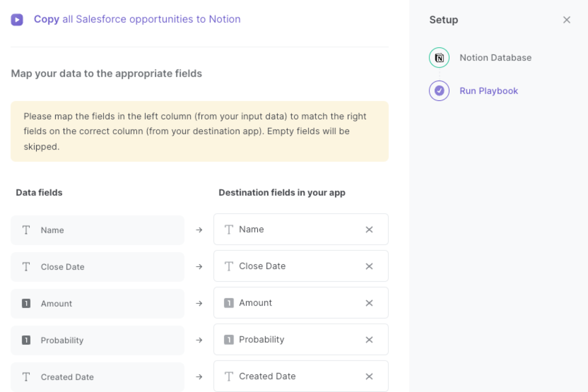Click the arrow between Created Date fields
Screen dimensions: 588x392
199,377
